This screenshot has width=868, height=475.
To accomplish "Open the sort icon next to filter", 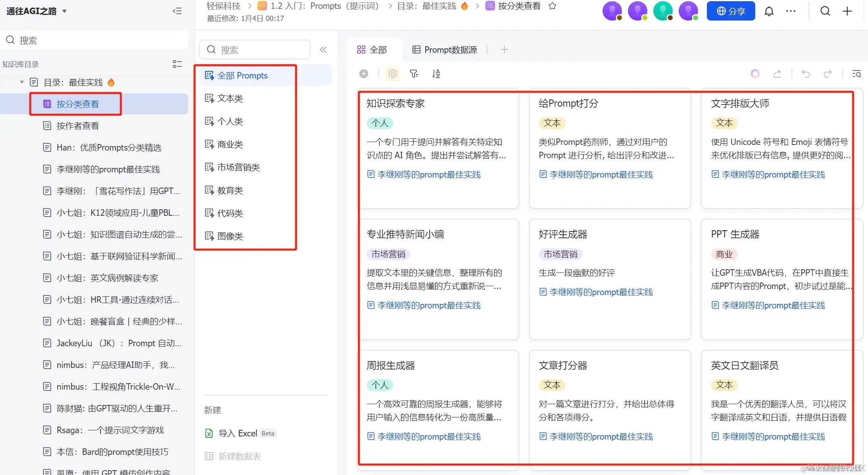I will [x=436, y=74].
